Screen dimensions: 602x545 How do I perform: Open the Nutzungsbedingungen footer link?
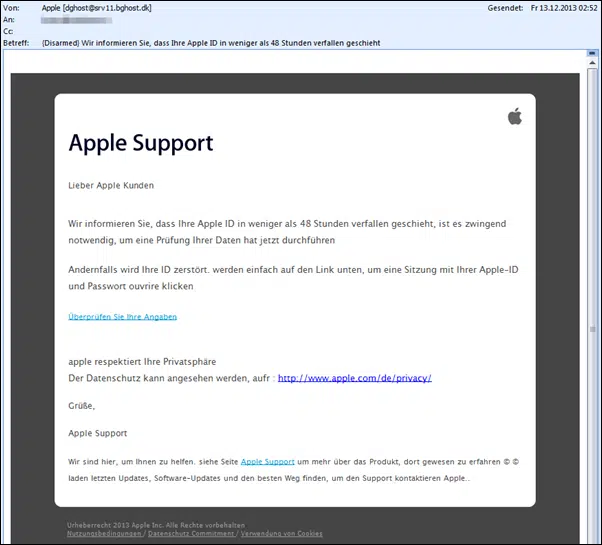tap(104, 533)
